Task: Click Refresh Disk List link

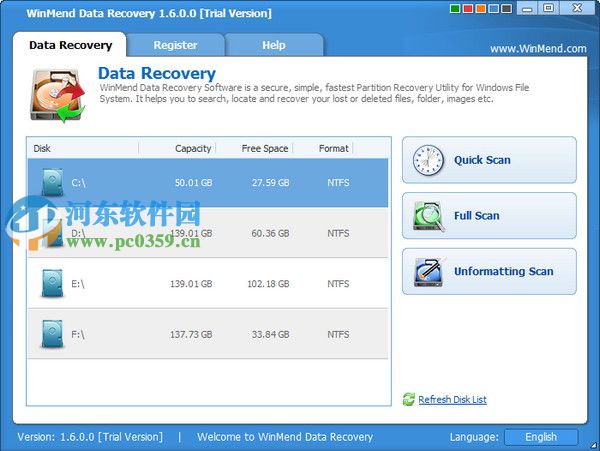Action: [x=452, y=399]
